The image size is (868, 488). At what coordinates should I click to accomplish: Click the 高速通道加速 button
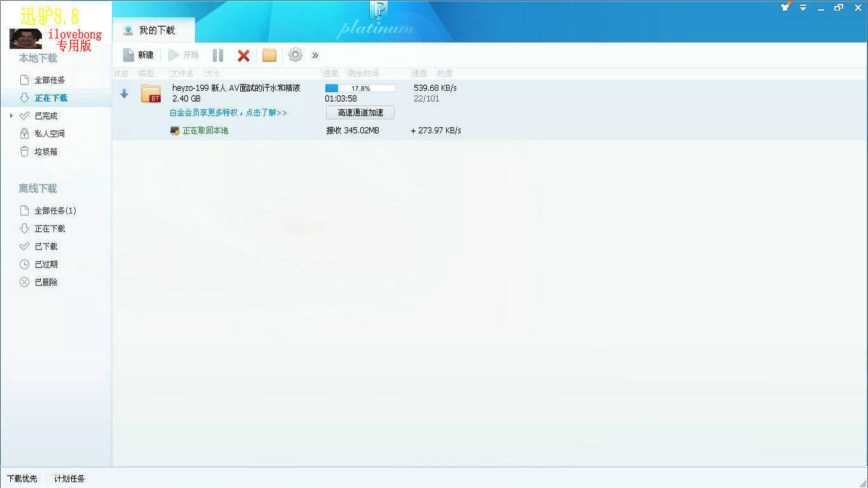[360, 112]
